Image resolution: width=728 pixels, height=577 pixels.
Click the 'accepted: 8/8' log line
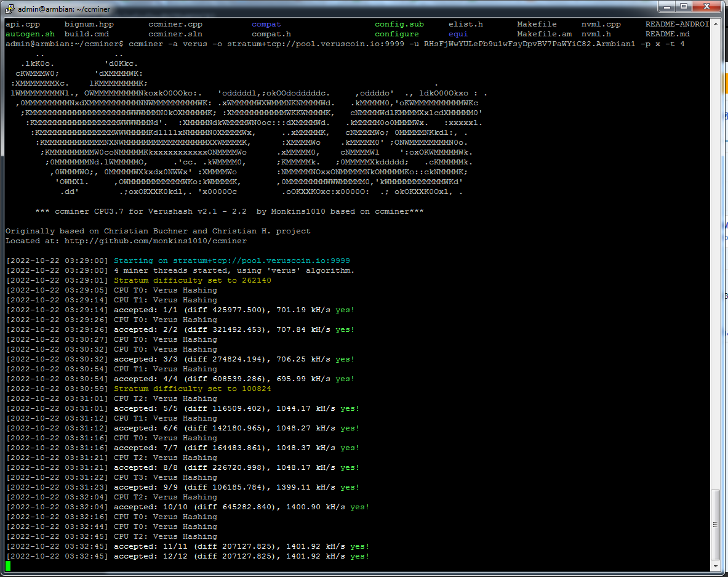pos(236,467)
